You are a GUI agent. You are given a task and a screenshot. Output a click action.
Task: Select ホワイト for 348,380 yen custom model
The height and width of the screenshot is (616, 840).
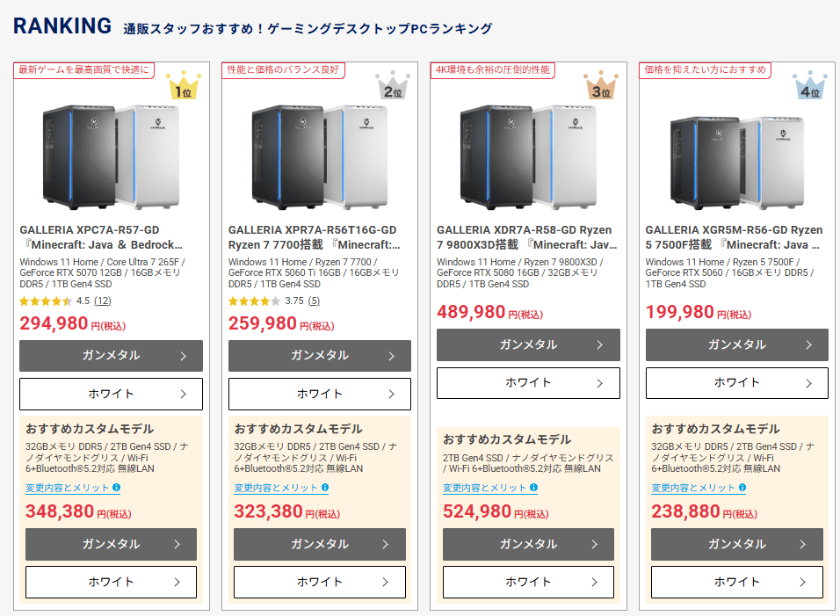(111, 582)
